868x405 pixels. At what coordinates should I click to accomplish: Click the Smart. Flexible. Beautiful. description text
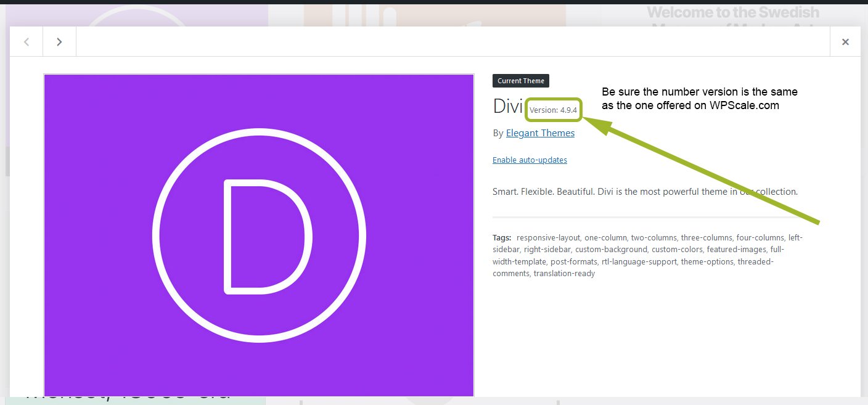point(645,192)
